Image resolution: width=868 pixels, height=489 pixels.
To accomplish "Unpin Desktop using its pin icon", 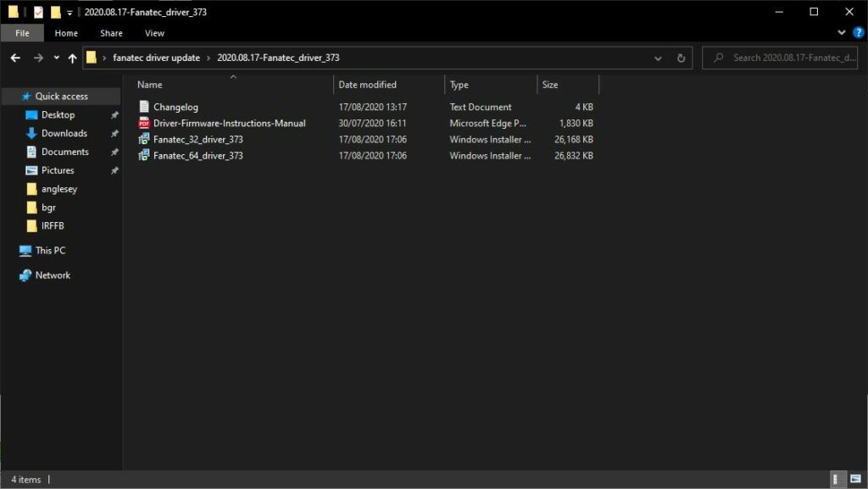I will click(x=114, y=115).
